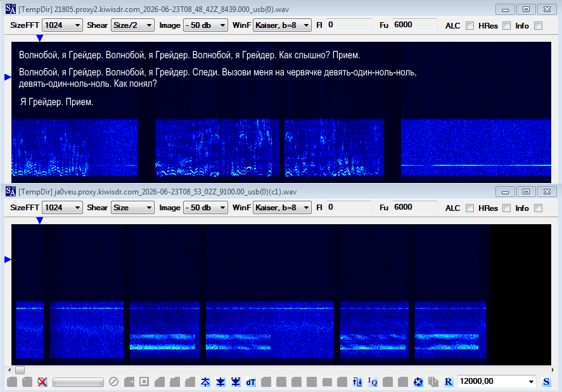Image resolution: width=562 pixels, height=392 pixels.
Task: Open Shear Size/2 dropdown in upper window
Action: pyautogui.click(x=132, y=25)
